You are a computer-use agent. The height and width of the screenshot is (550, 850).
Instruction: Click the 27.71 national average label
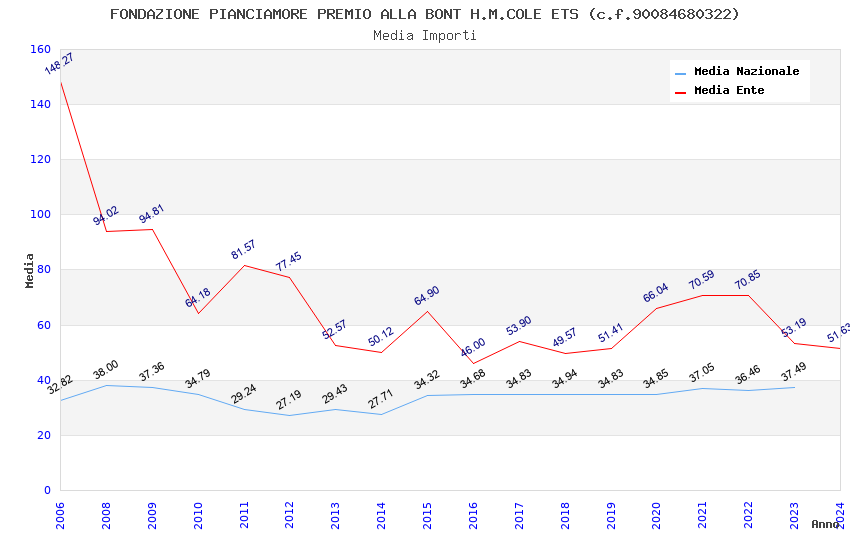click(x=381, y=399)
